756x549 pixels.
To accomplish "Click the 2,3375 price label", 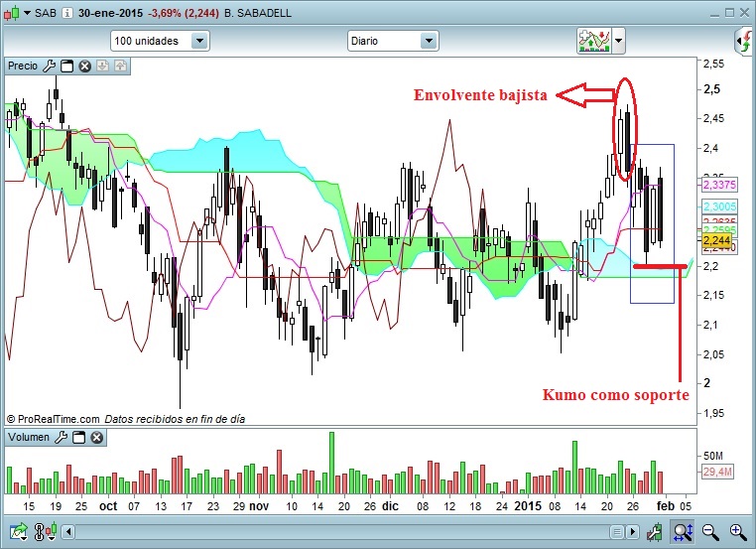I will click(719, 185).
